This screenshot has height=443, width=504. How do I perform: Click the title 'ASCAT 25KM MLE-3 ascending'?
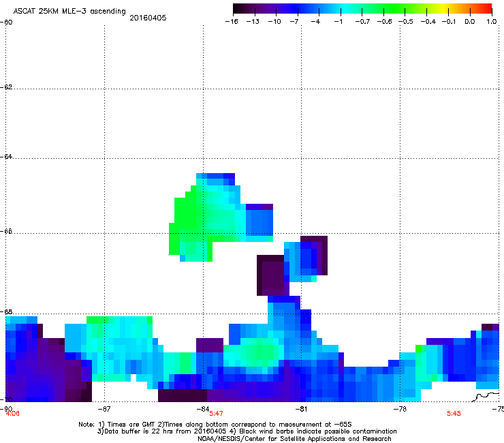click(69, 11)
